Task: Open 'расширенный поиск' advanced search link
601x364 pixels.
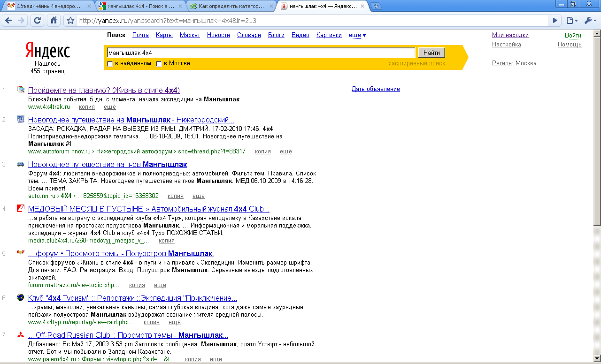Action: pos(416,63)
